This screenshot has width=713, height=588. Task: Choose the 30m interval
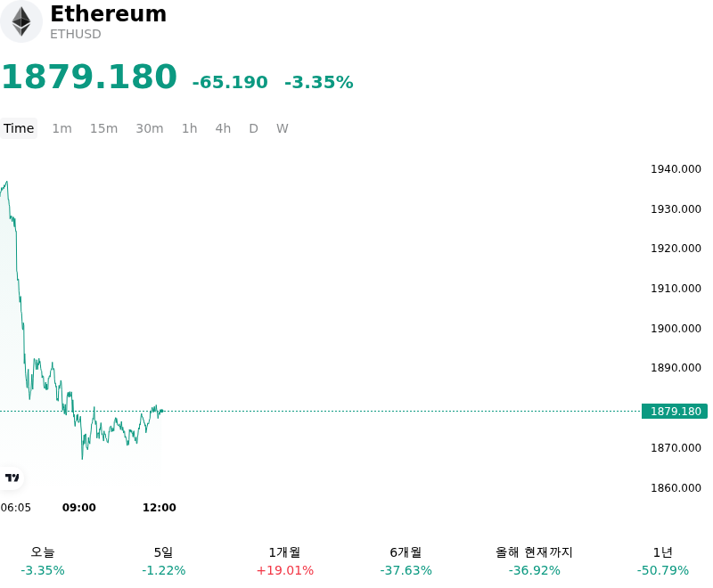click(x=150, y=128)
